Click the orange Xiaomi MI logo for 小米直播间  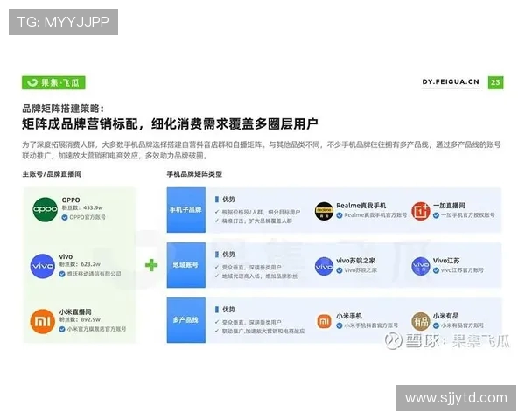click(x=43, y=321)
